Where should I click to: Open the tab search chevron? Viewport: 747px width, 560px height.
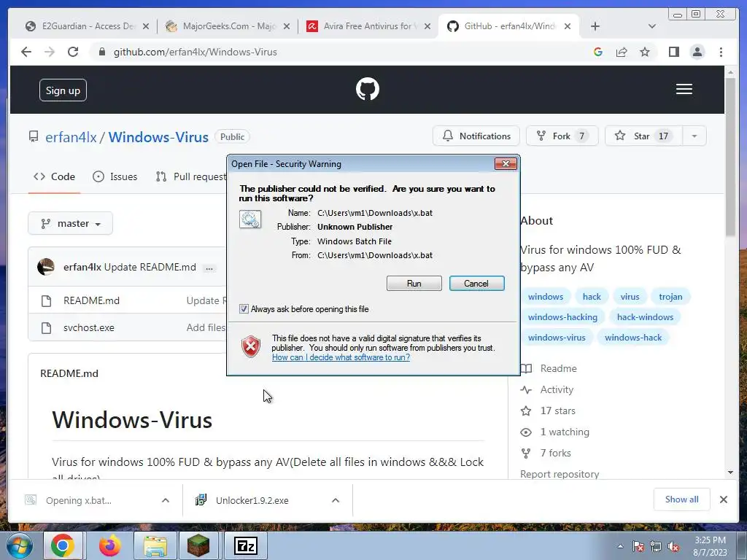652,26
